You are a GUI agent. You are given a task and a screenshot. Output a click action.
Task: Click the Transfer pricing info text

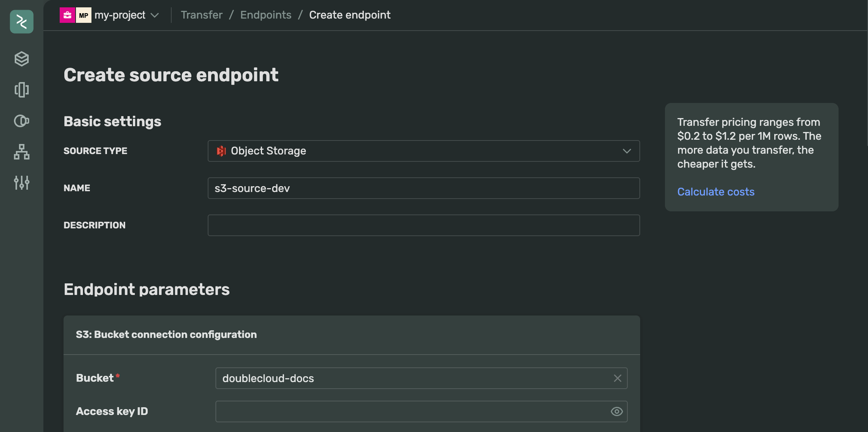pos(749,143)
